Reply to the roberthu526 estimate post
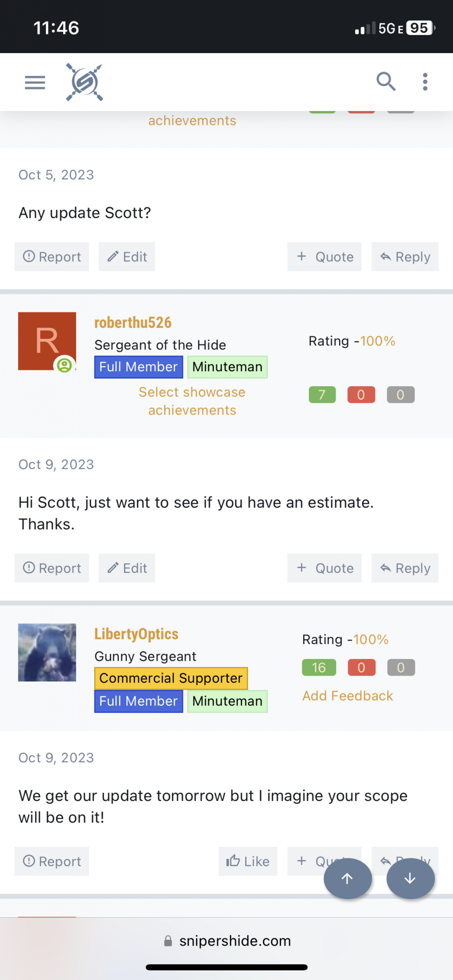The height and width of the screenshot is (980, 453). click(405, 568)
